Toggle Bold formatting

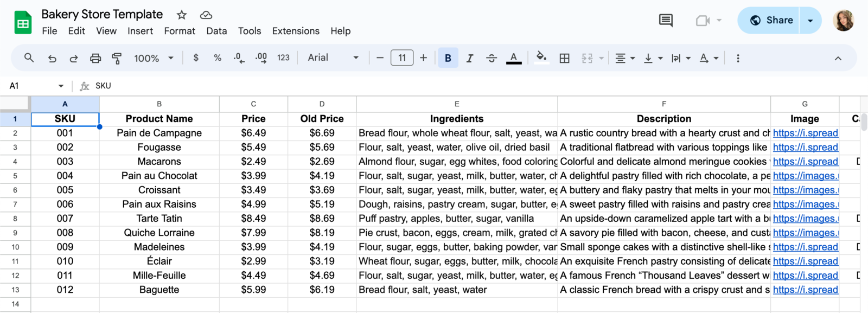click(448, 58)
